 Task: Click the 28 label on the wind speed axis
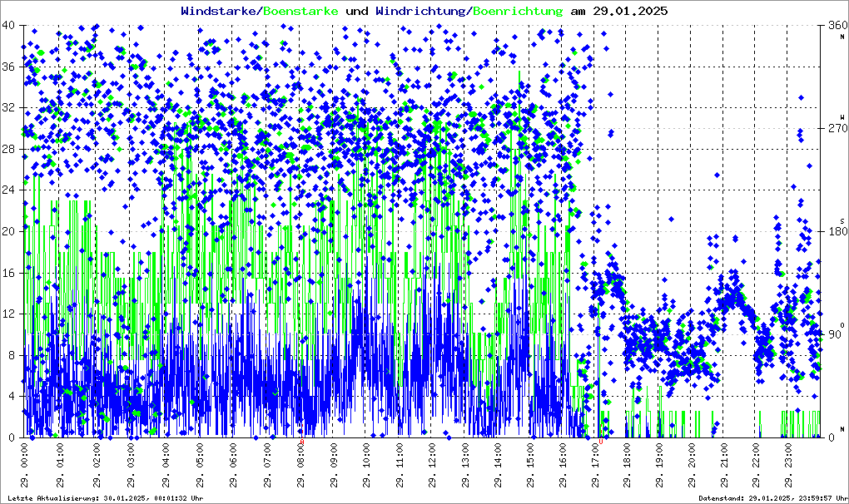point(8,149)
